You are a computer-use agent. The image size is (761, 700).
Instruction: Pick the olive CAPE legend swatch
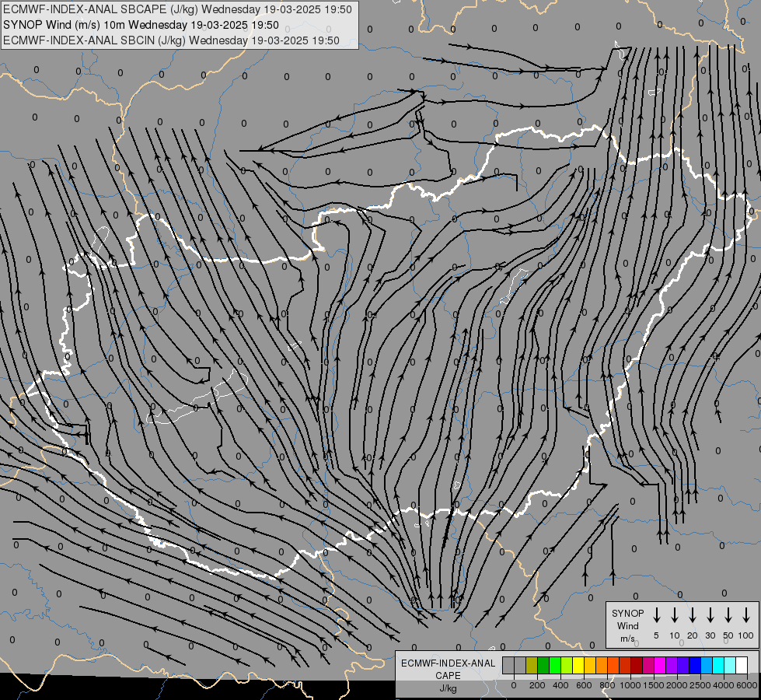(532, 665)
